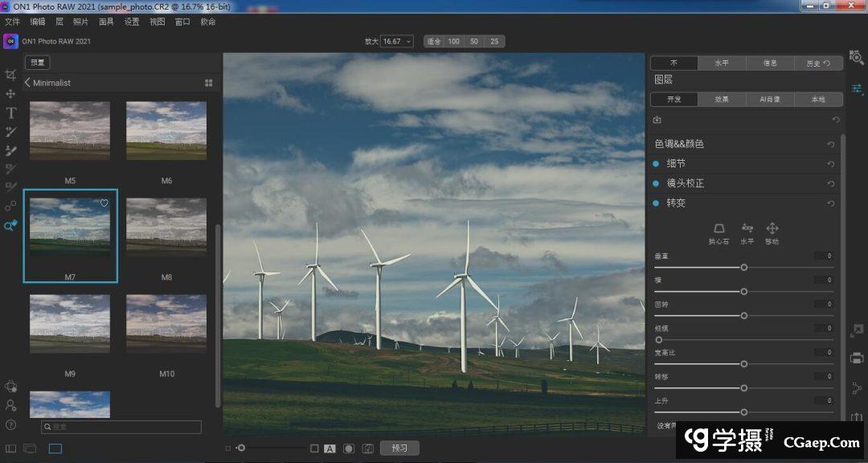Open the 放大 zoom level dropdown
Screen dimensions: 868x463
(397, 41)
